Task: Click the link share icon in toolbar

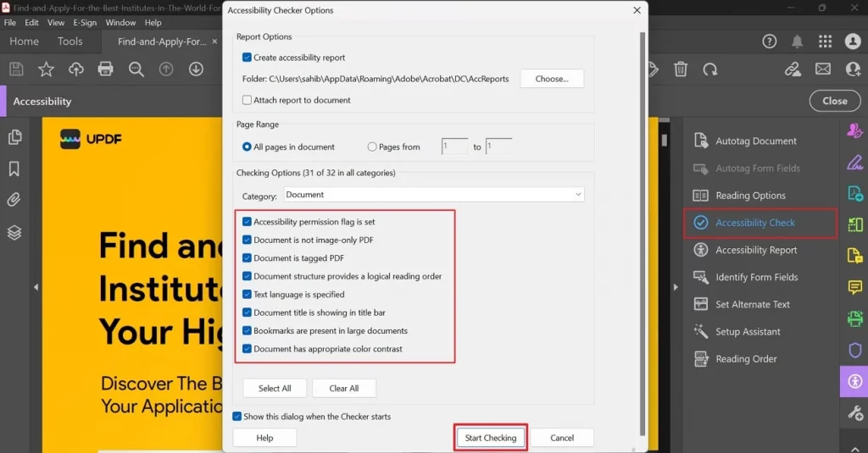Action: tap(793, 69)
